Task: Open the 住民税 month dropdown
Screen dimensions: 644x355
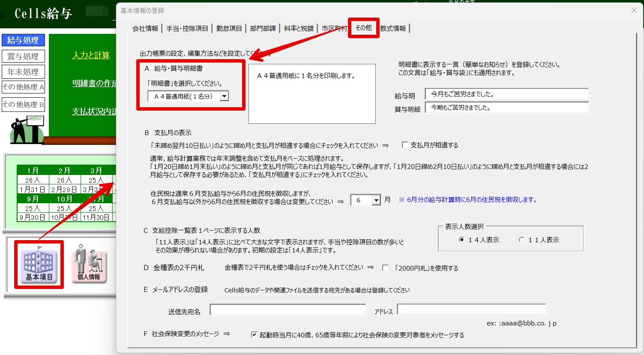Action: [376, 200]
